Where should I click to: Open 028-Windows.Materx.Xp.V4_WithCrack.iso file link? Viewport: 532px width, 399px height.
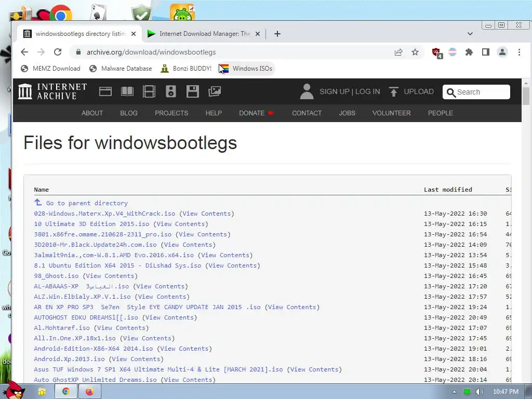104,214
